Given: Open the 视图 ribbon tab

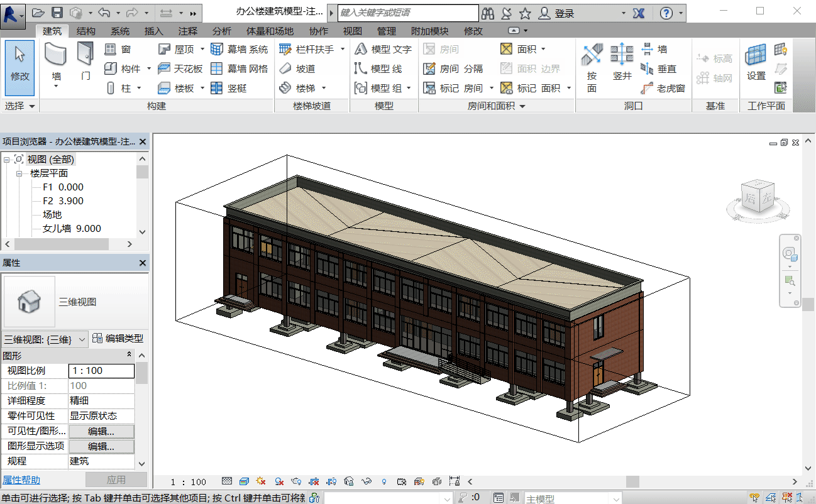Looking at the screenshot, I should [x=352, y=31].
